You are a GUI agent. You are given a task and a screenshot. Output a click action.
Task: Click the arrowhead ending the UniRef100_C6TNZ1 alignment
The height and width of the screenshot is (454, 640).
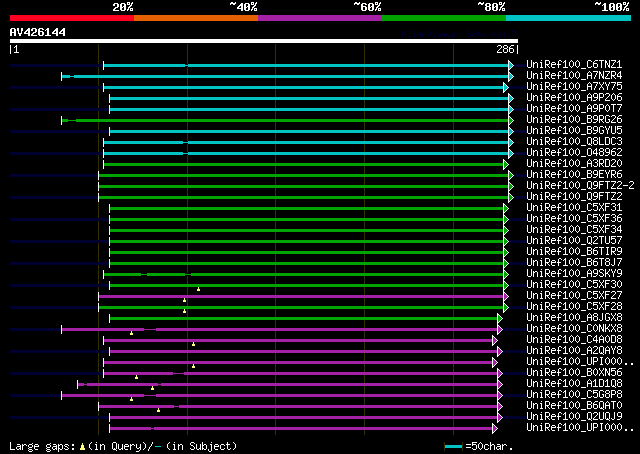[511, 65]
